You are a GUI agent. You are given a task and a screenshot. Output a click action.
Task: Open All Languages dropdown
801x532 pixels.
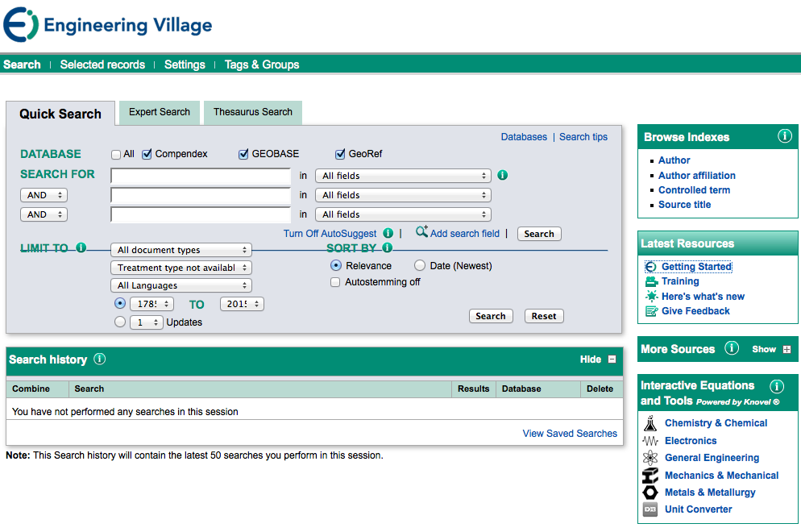[x=181, y=285]
